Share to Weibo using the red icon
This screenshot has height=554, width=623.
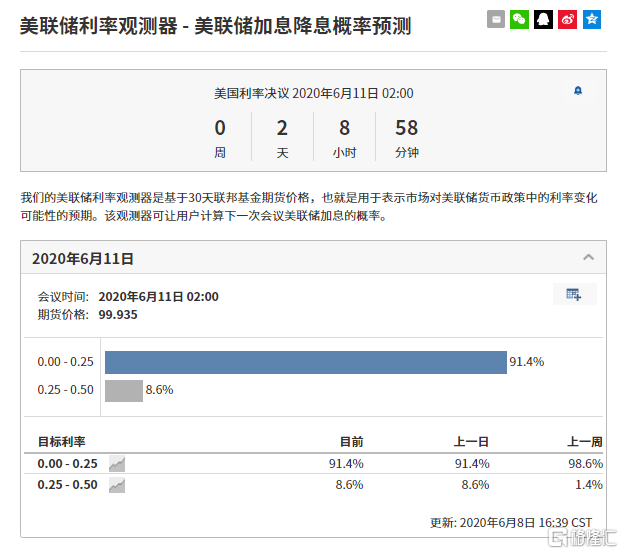click(x=567, y=19)
